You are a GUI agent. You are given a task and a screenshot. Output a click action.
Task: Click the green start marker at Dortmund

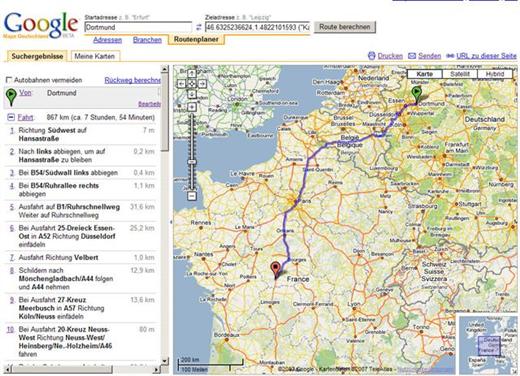point(416,94)
